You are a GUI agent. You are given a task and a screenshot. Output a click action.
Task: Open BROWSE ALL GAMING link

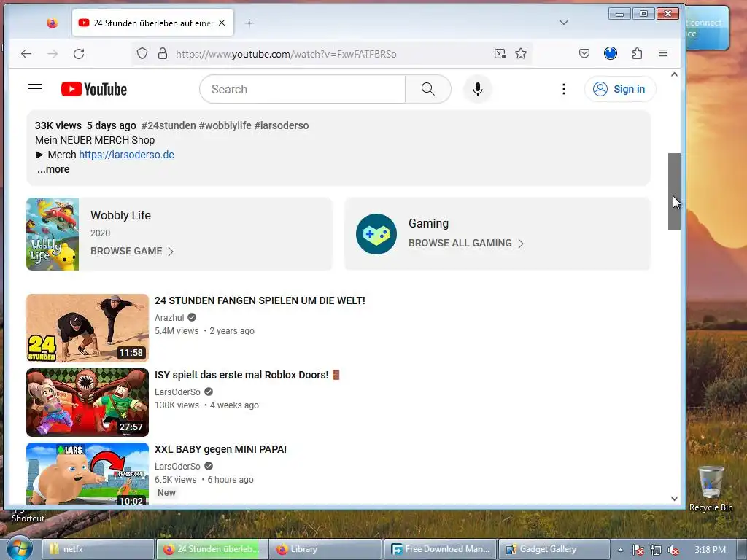tap(466, 243)
